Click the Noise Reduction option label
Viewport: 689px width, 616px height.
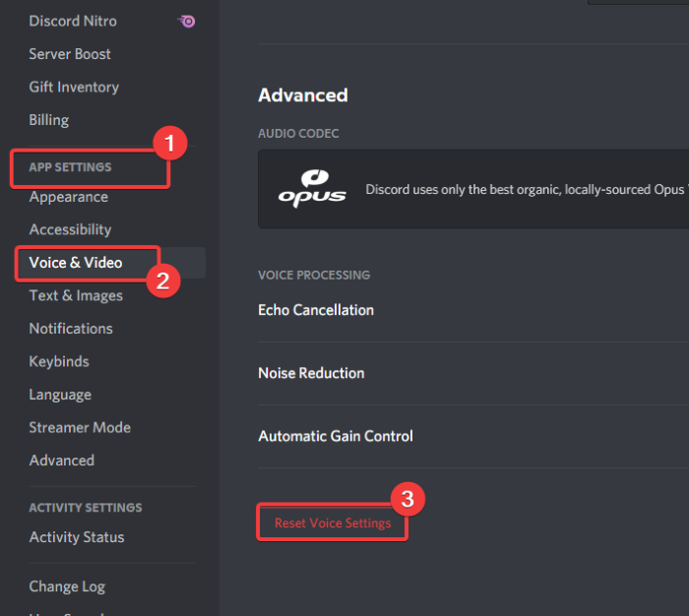pos(311,373)
